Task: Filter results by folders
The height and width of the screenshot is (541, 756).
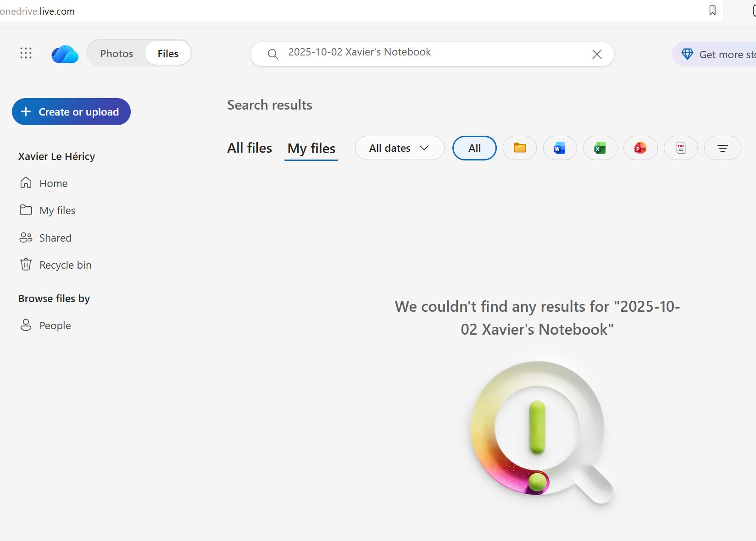Action: tap(520, 148)
